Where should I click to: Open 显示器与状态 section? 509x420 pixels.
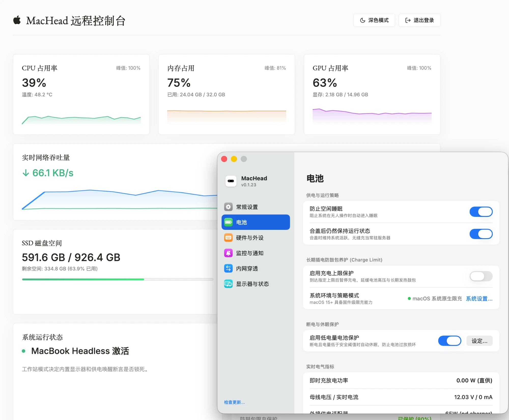click(x=256, y=284)
